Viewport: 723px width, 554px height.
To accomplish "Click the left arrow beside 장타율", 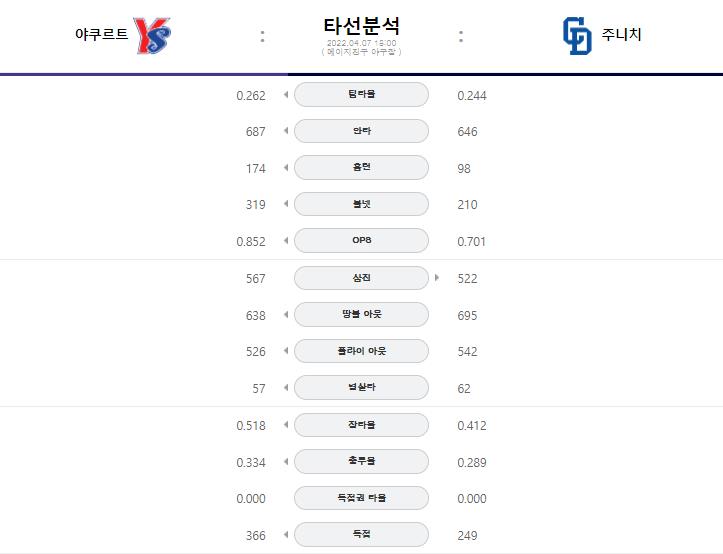I will click(x=286, y=424).
